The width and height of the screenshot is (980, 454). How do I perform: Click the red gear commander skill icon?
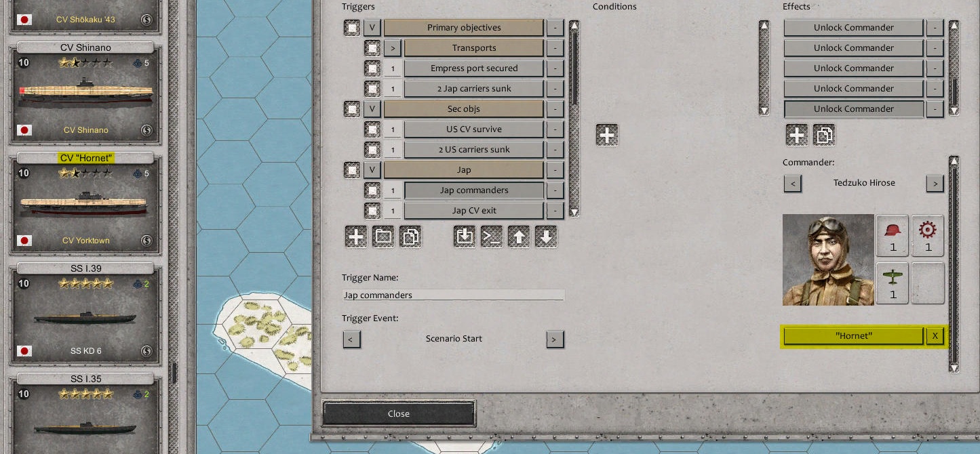click(x=928, y=236)
